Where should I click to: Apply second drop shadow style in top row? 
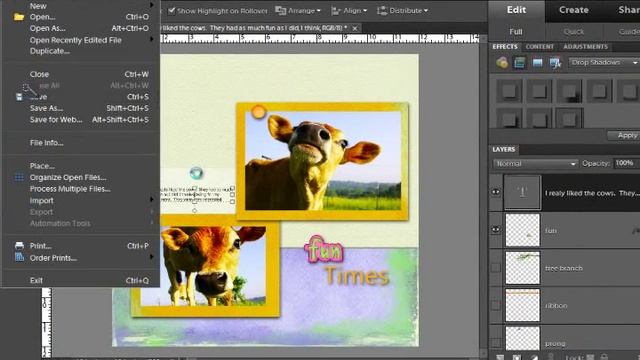pyautogui.click(x=539, y=91)
